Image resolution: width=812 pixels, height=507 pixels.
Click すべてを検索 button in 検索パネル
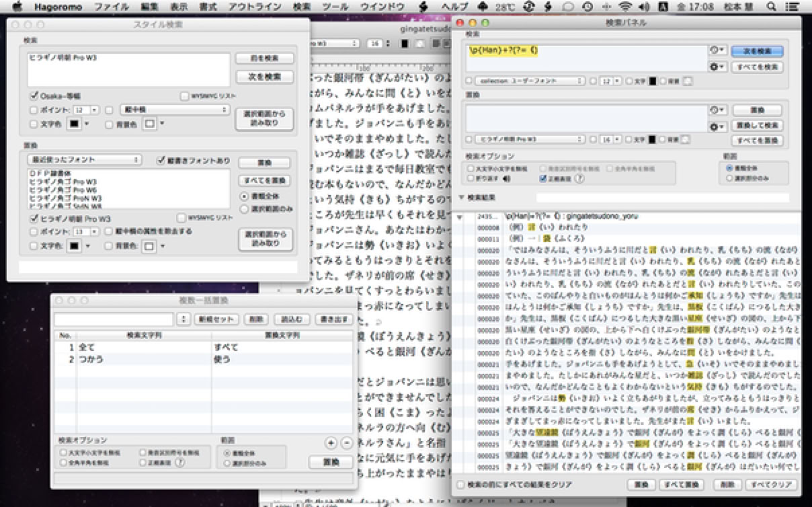[757, 67]
